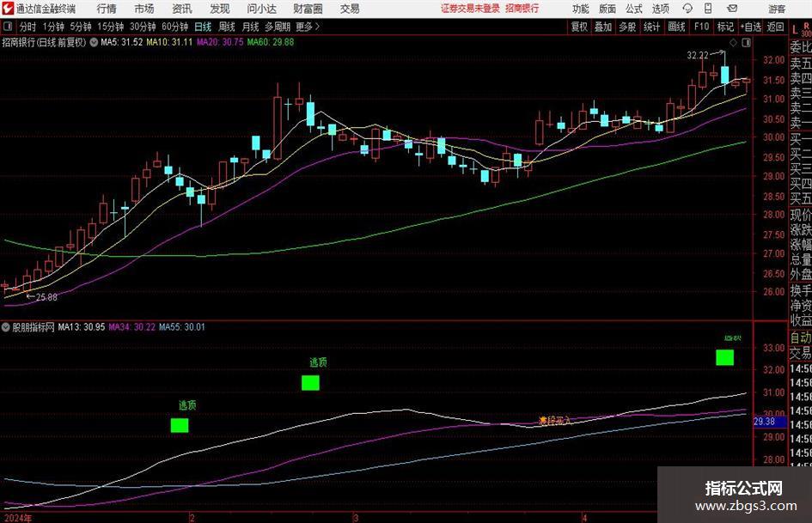Open the 公式 menu

tap(634, 9)
